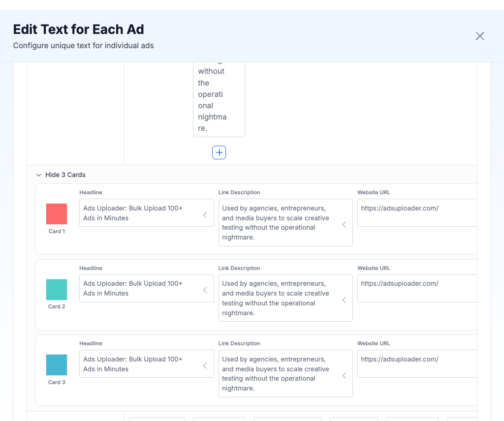The image size is (504, 421).
Task: Open Card 1 link description chevron arrow
Action: tap(344, 224)
